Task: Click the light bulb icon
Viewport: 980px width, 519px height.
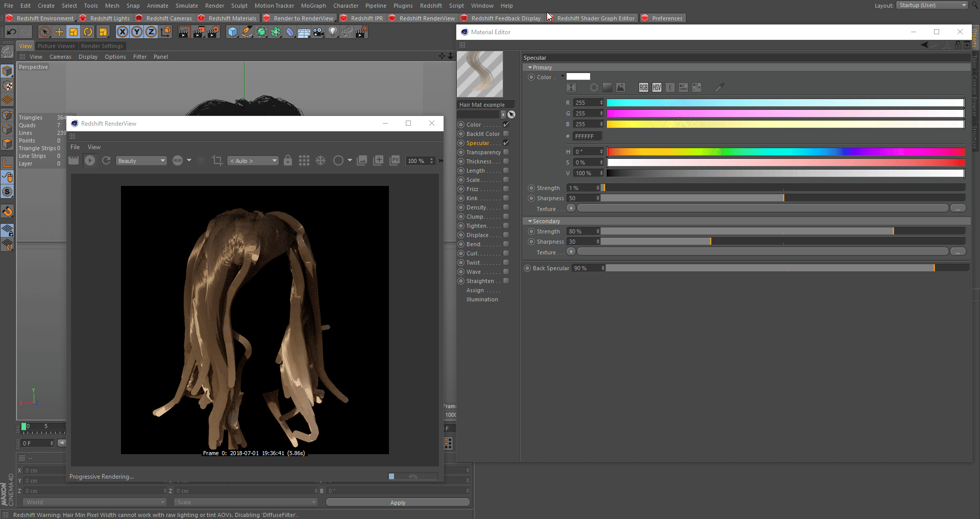Action: click(x=333, y=32)
